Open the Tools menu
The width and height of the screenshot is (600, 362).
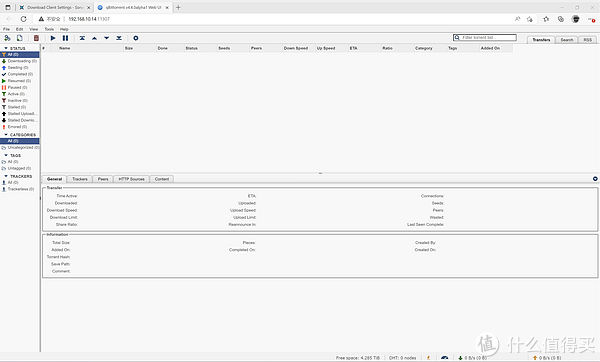(x=49, y=29)
